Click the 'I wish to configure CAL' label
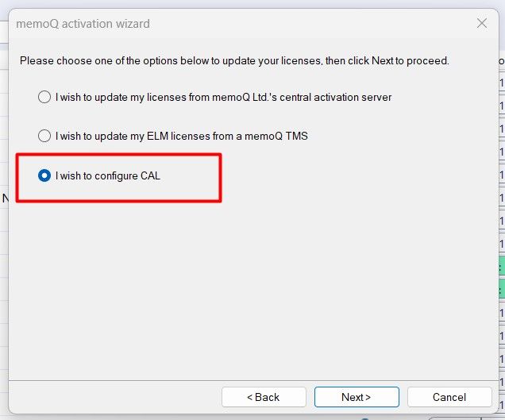 pyautogui.click(x=107, y=175)
